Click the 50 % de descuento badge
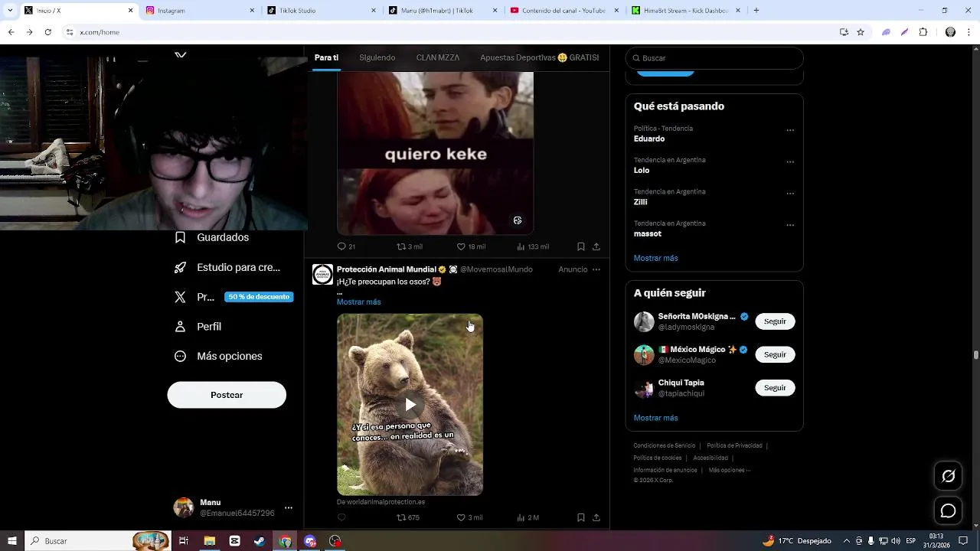Image resolution: width=980 pixels, height=551 pixels. pos(259,297)
